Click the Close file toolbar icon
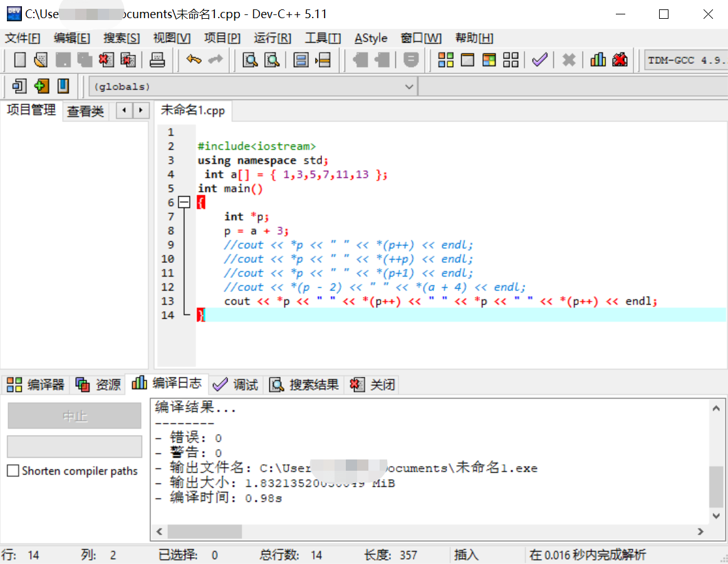This screenshot has height=564, width=728. [x=107, y=60]
